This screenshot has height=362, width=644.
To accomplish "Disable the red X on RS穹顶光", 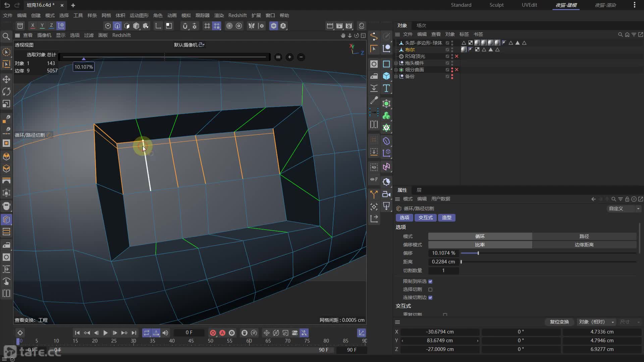I will tap(457, 56).
